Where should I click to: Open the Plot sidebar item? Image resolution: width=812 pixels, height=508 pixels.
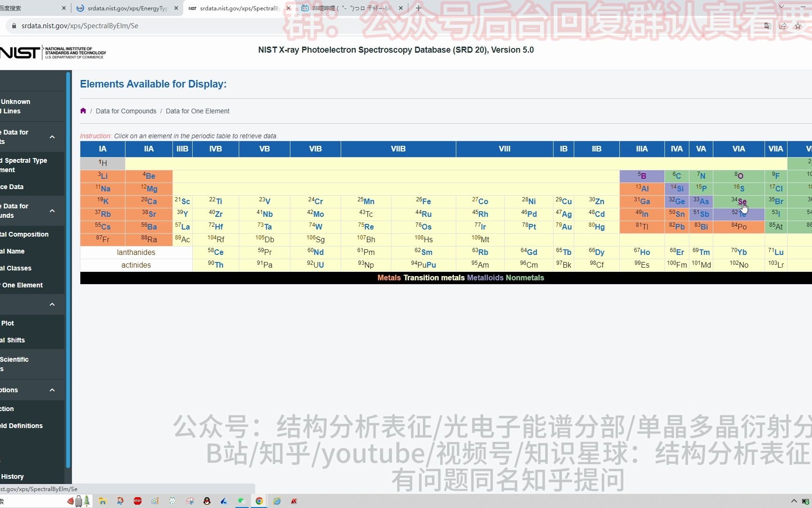pyautogui.click(x=32, y=323)
